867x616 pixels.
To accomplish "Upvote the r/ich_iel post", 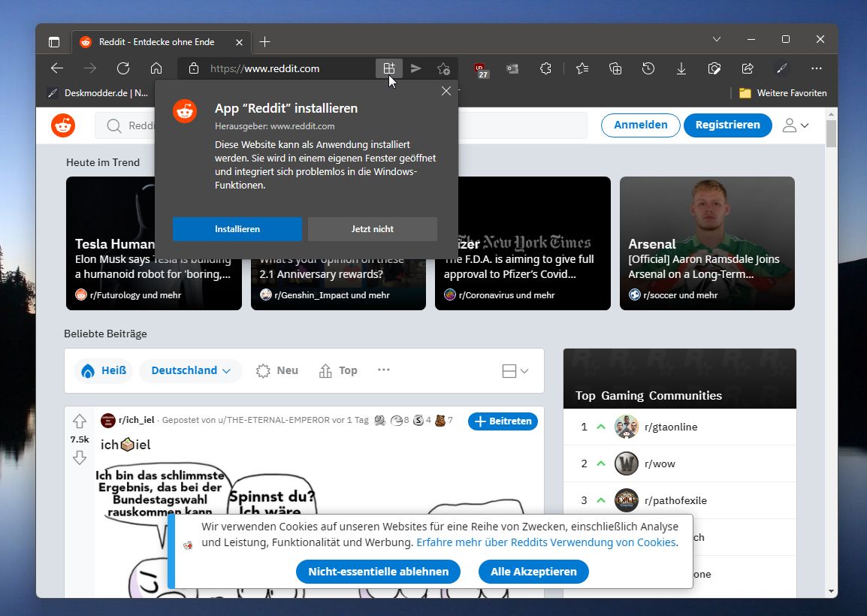I will [x=80, y=421].
